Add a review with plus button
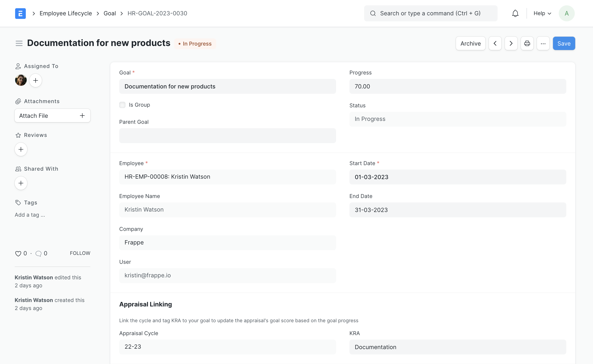593x364 pixels. coord(21,150)
